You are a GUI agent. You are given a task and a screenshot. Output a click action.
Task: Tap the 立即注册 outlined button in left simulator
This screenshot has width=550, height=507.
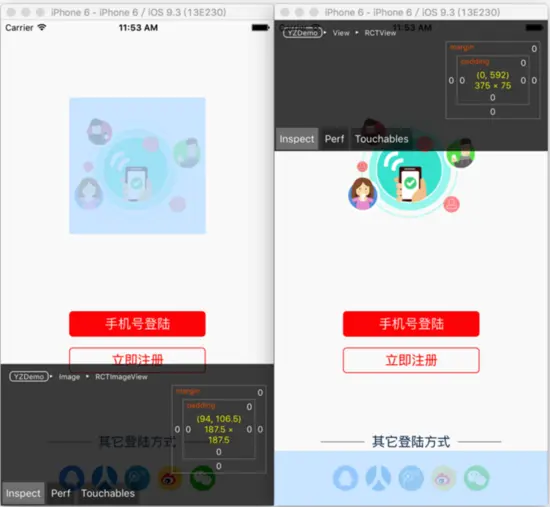click(x=137, y=360)
